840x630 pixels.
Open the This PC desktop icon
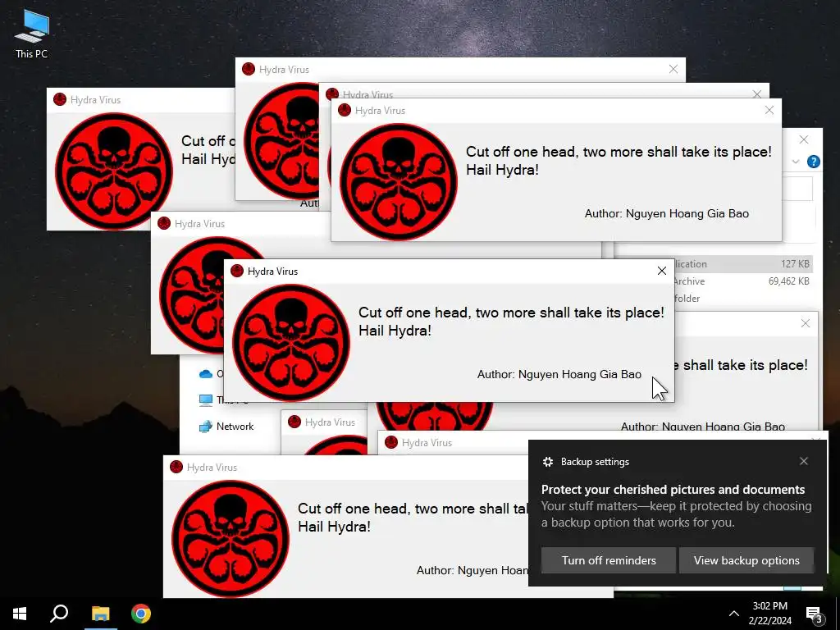point(32,34)
